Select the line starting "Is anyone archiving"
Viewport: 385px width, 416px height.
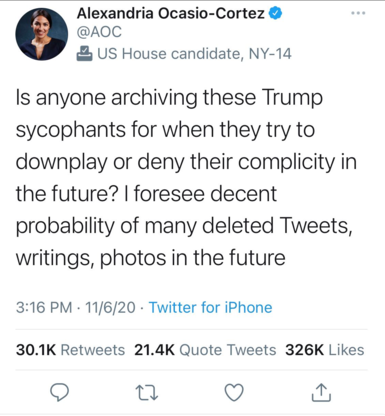tap(169, 98)
